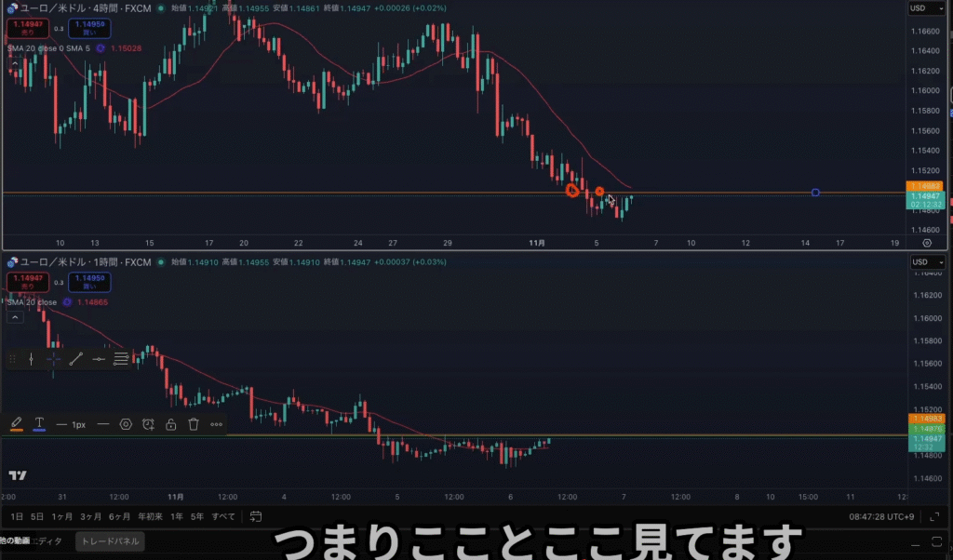Select the 5日 time range
The height and width of the screenshot is (560, 953).
tap(37, 517)
